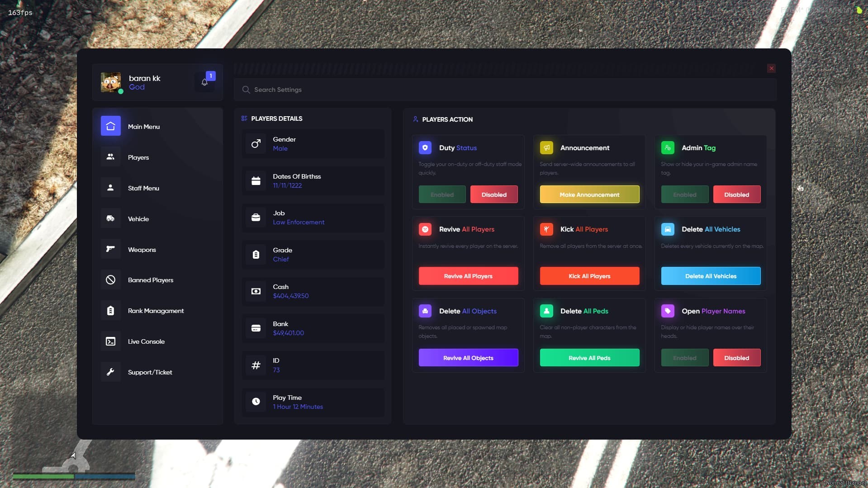Viewport: 868px width, 488px height.
Task: Click the Announcement megaphone icon
Action: pos(546,147)
